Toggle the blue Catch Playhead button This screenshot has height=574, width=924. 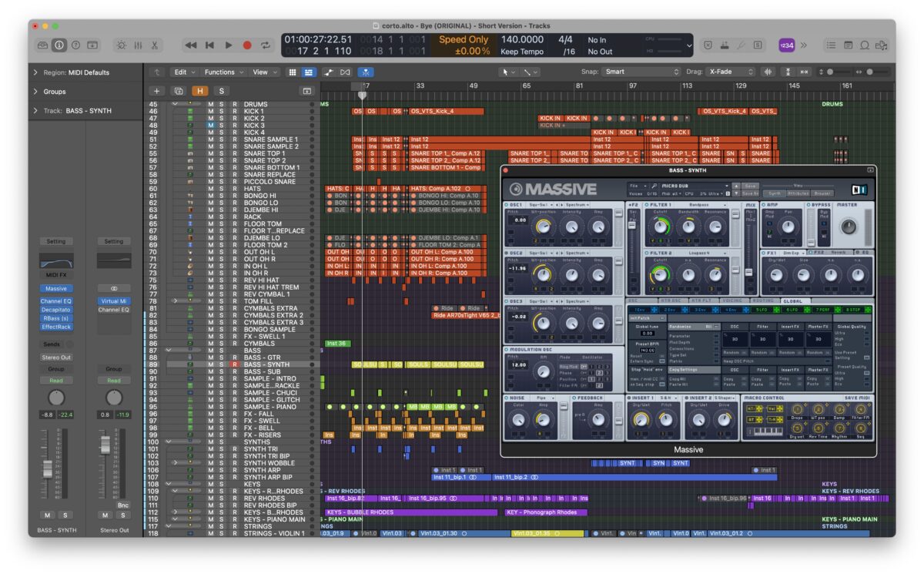coord(367,72)
